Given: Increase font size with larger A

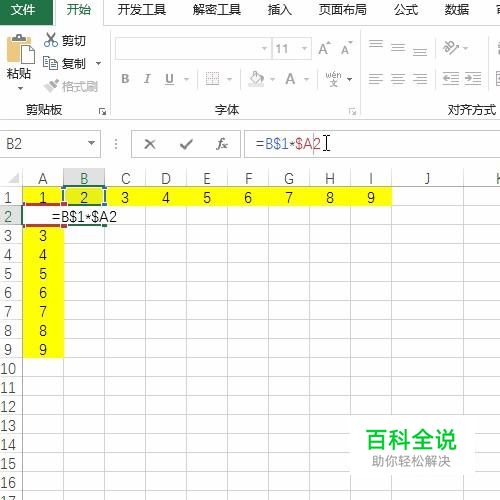Looking at the screenshot, I should [324, 49].
